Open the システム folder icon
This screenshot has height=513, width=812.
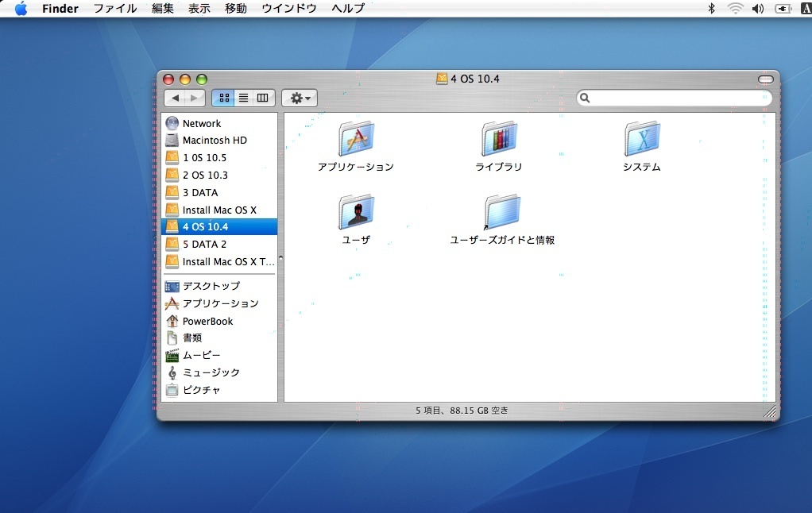point(642,138)
